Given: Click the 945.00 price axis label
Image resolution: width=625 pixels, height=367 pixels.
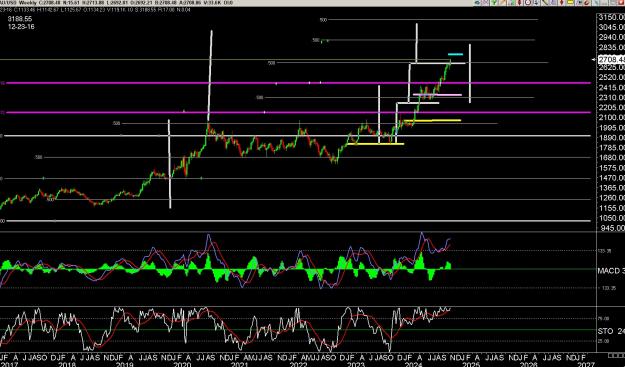Looking at the screenshot, I should (613, 228).
